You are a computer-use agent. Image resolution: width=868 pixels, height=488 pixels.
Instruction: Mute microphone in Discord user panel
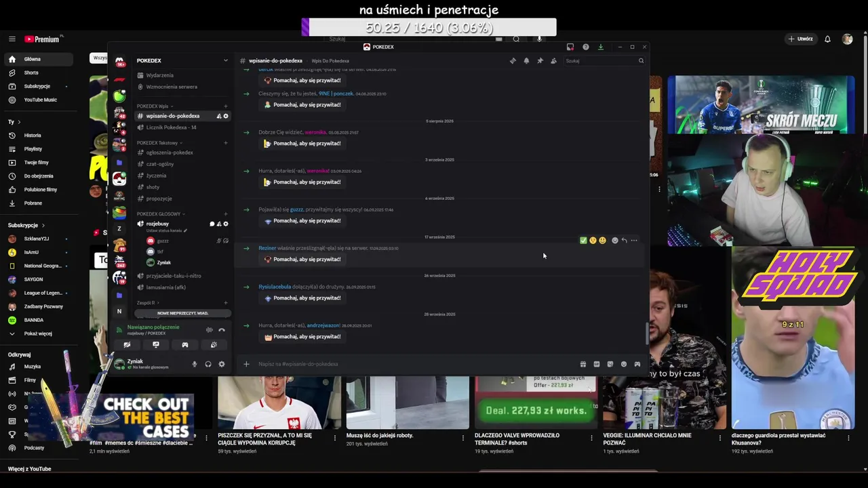click(195, 364)
